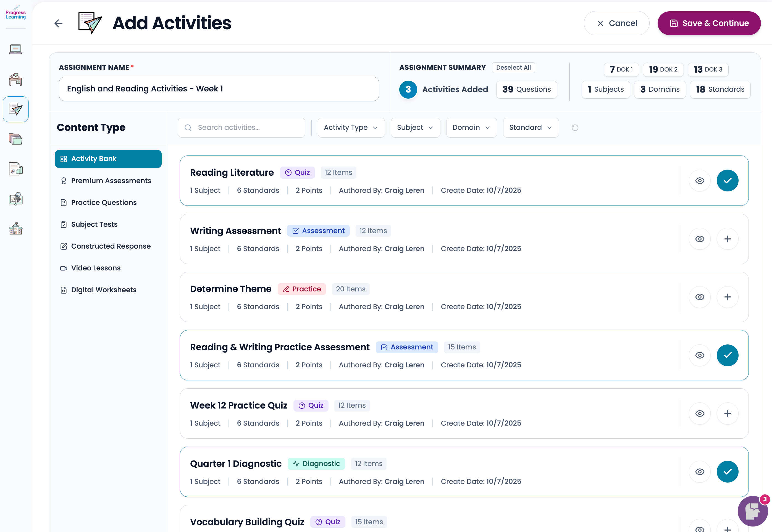
Task: Deselect the Reading Literature checkmark
Action: click(728, 180)
